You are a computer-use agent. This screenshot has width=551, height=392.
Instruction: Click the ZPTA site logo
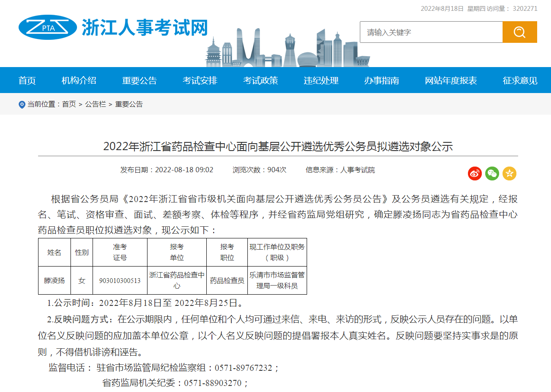[x=48, y=27]
